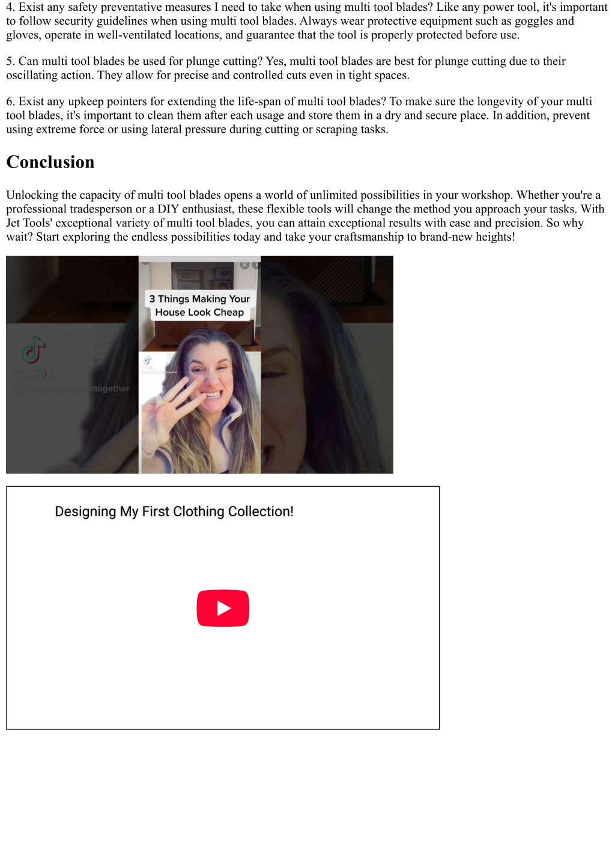
Task: Open the three-dot menu icon on thumbnail
Action: (256, 265)
